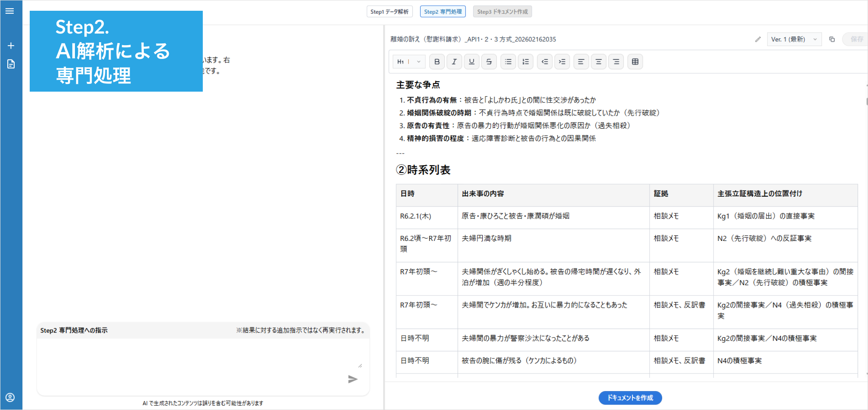This screenshot has height=410, width=868.
Task: Toggle italic formatting
Action: click(x=454, y=62)
